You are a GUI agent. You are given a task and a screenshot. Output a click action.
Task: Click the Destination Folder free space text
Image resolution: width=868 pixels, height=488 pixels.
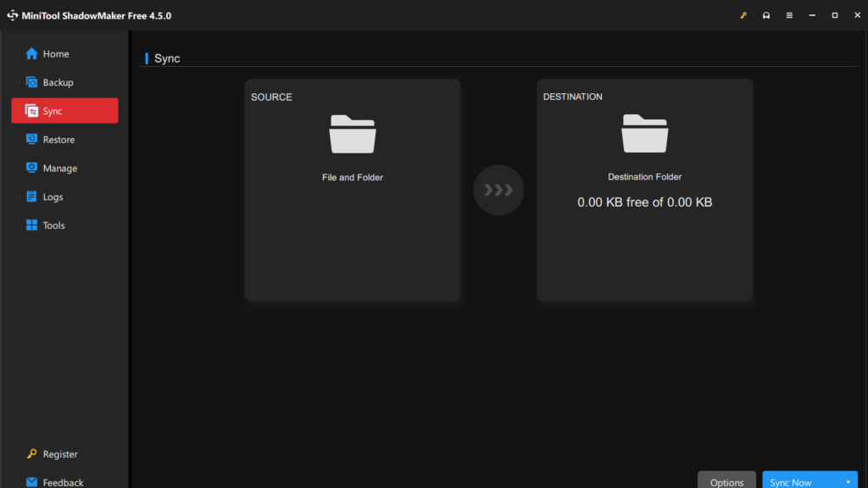tap(644, 202)
